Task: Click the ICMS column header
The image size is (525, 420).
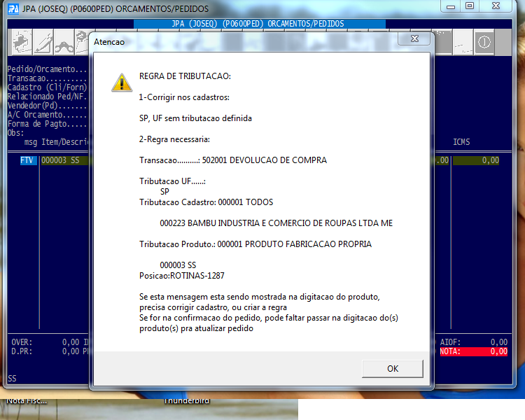Action: pos(461,142)
